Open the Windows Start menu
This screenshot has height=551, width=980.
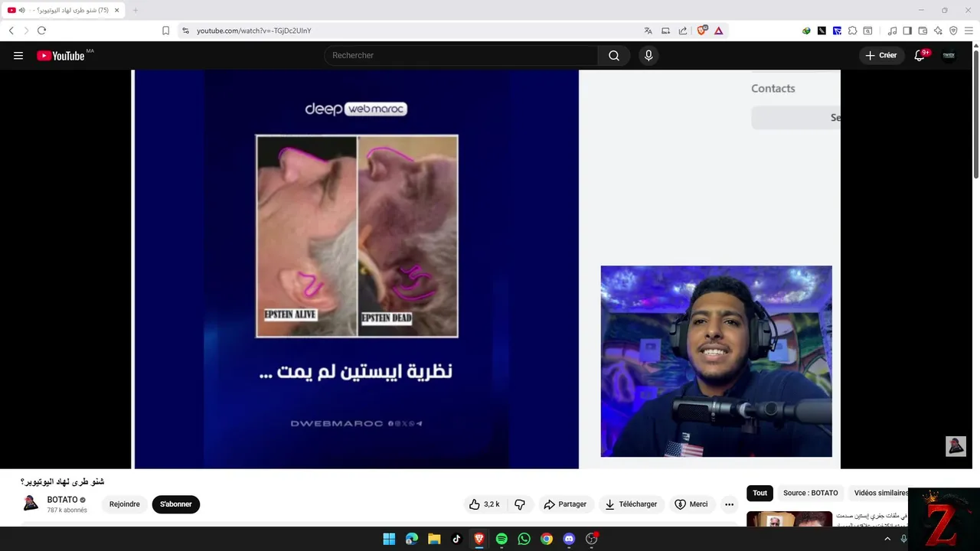coord(389,539)
